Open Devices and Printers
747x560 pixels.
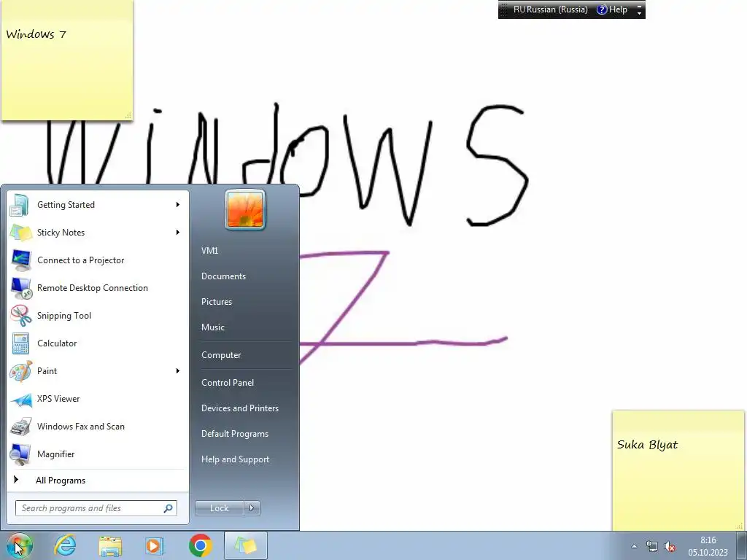pos(239,408)
